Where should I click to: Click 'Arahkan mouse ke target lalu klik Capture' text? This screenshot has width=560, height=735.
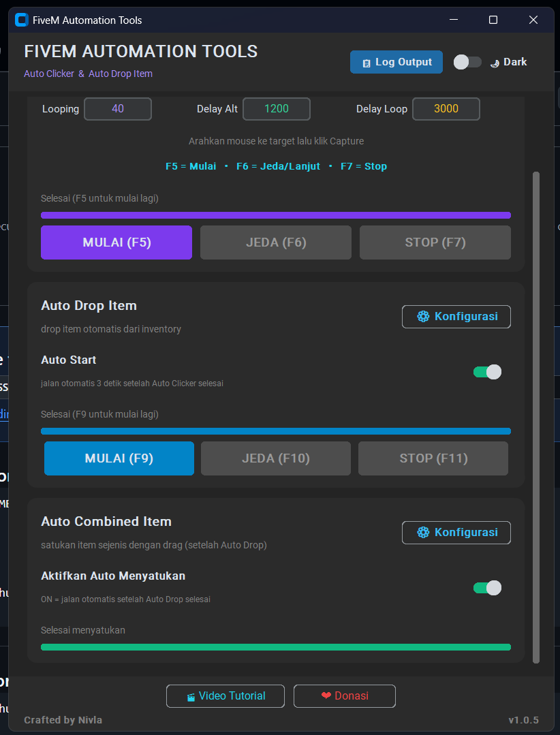[276, 141]
